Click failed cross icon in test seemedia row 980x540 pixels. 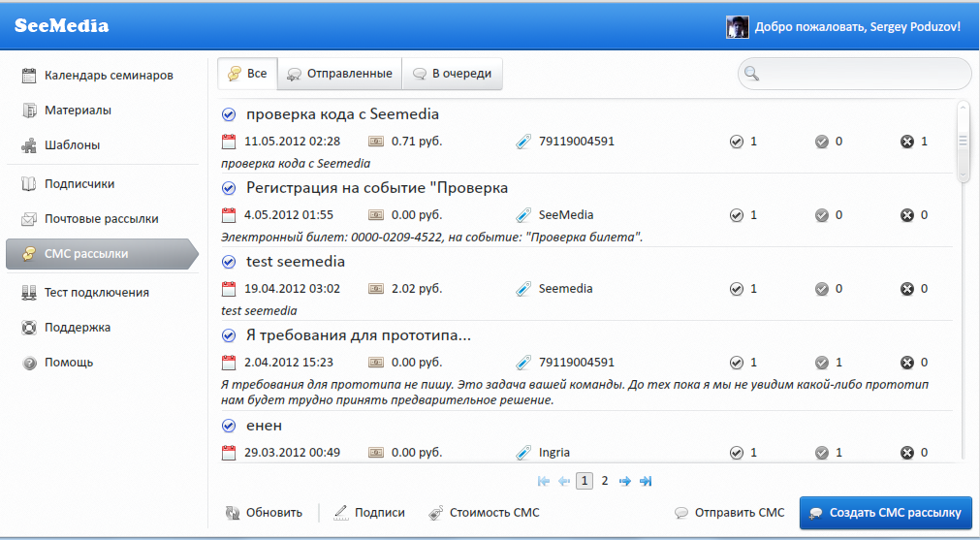coord(907,289)
